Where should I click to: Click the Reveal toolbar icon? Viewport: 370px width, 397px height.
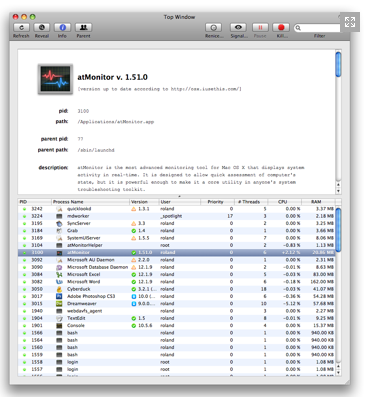point(42,27)
